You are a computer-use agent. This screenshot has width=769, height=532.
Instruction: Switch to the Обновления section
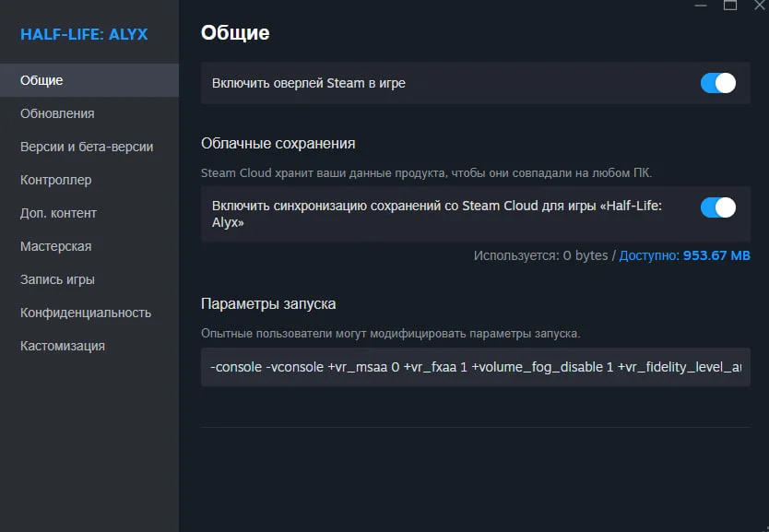point(89,113)
